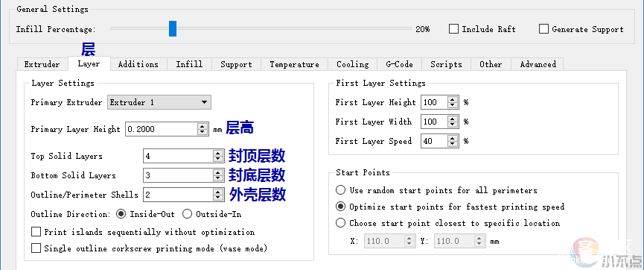Increase First Layer Height with up arrow

coord(452,99)
